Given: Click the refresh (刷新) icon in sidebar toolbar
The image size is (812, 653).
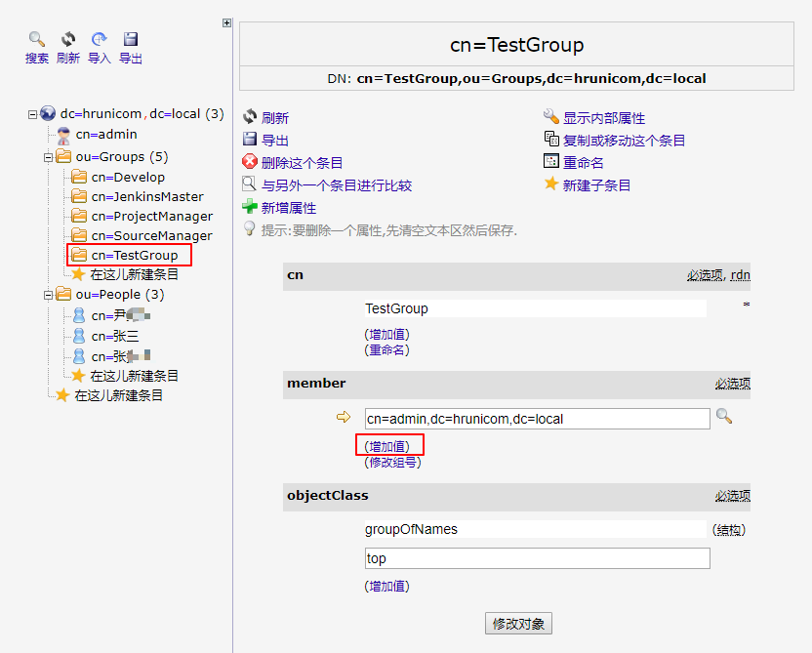Looking at the screenshot, I should point(68,40).
